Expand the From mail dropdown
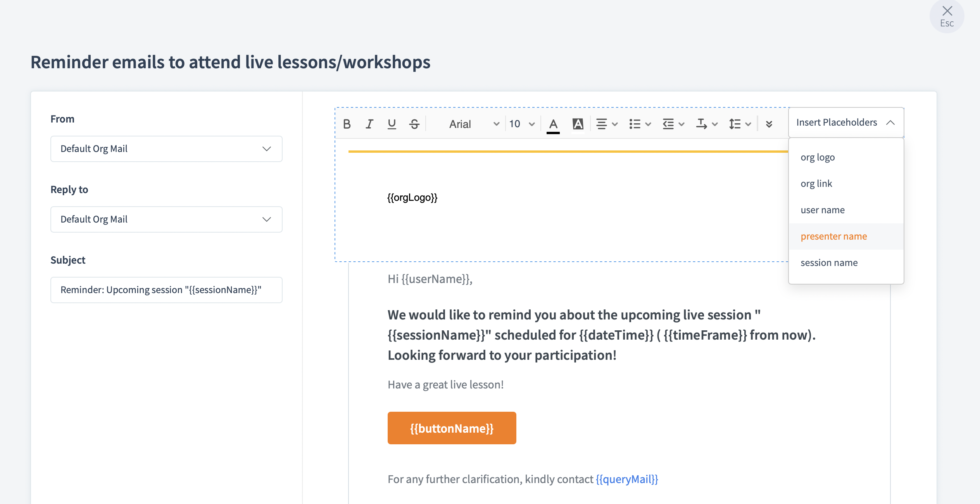The width and height of the screenshot is (980, 504). pos(166,149)
